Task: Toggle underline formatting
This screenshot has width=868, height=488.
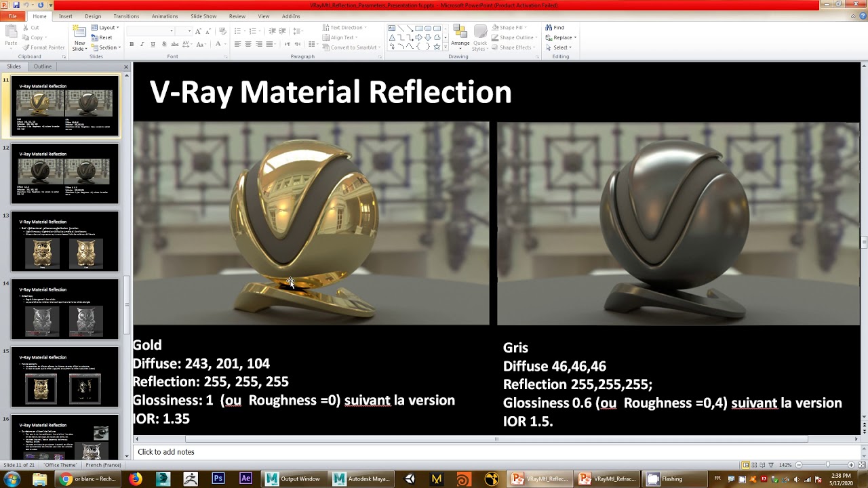Action: point(153,44)
